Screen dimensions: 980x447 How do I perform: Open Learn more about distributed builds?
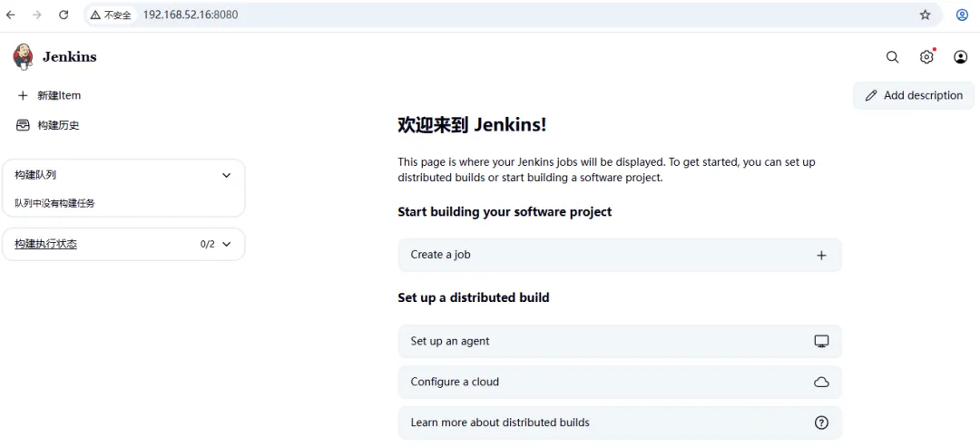pos(620,423)
